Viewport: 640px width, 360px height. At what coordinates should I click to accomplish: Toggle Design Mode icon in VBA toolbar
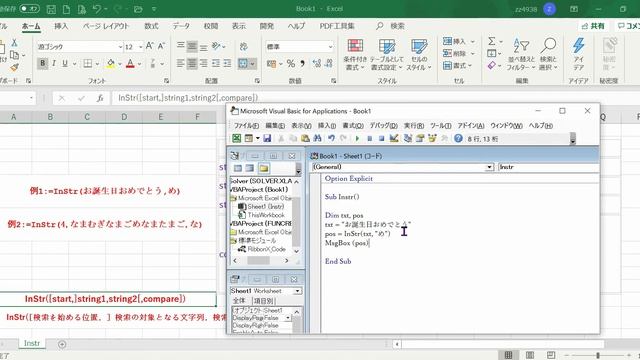[x=394, y=138]
